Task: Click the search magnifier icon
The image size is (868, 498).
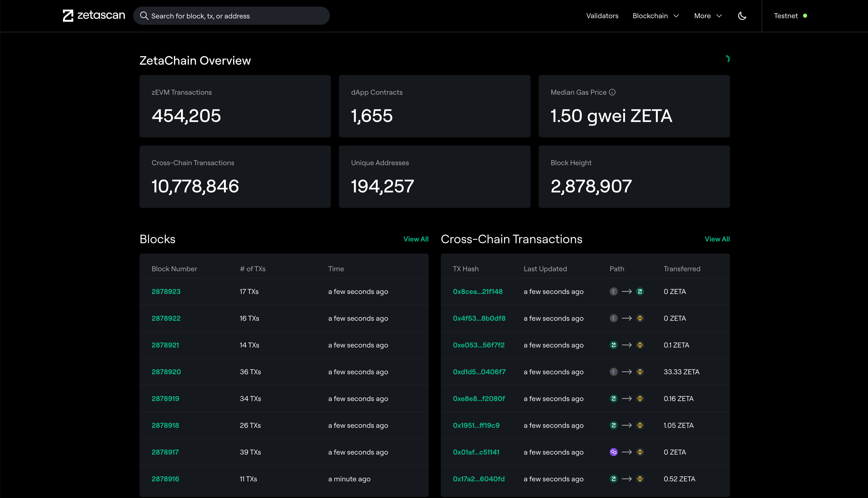Action: coord(144,16)
